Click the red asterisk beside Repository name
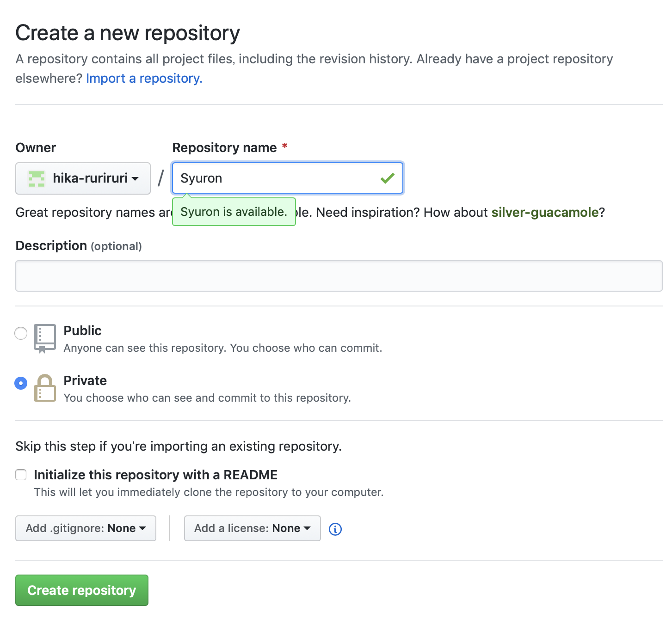This screenshot has width=672, height=618. [x=284, y=147]
